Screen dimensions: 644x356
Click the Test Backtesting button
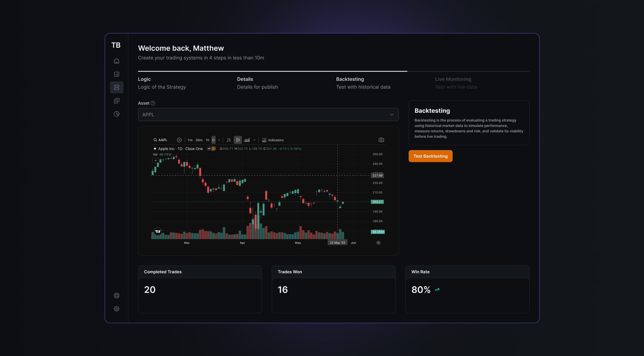tap(430, 156)
